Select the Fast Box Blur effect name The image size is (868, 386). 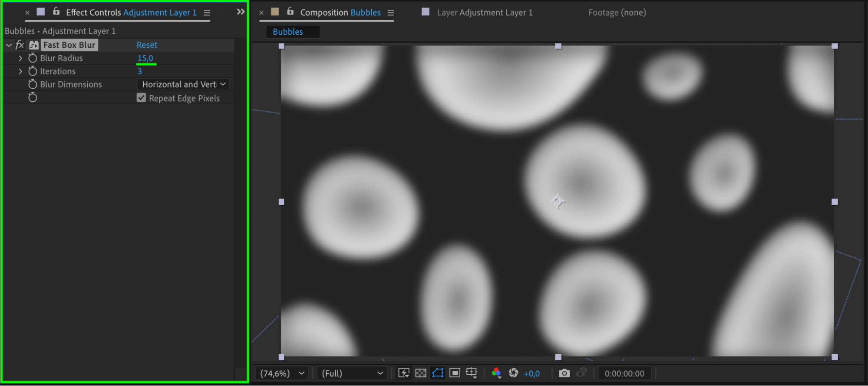coord(69,45)
